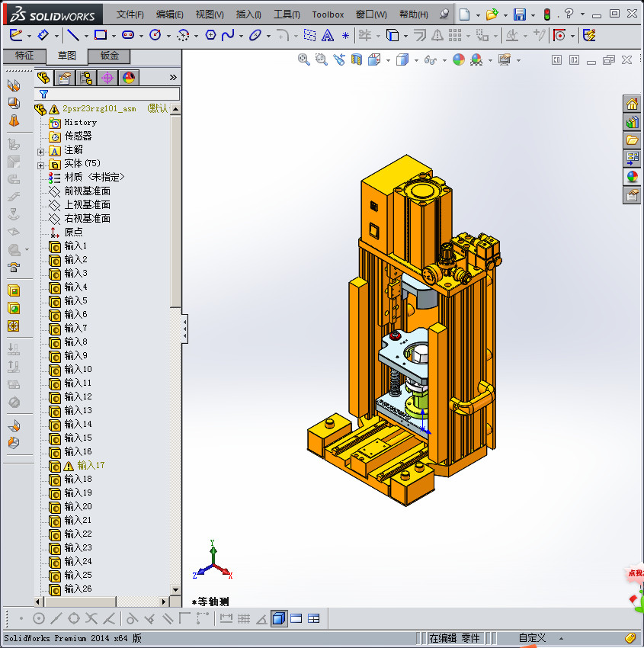Switch to 钣金 tab

(x=110, y=56)
